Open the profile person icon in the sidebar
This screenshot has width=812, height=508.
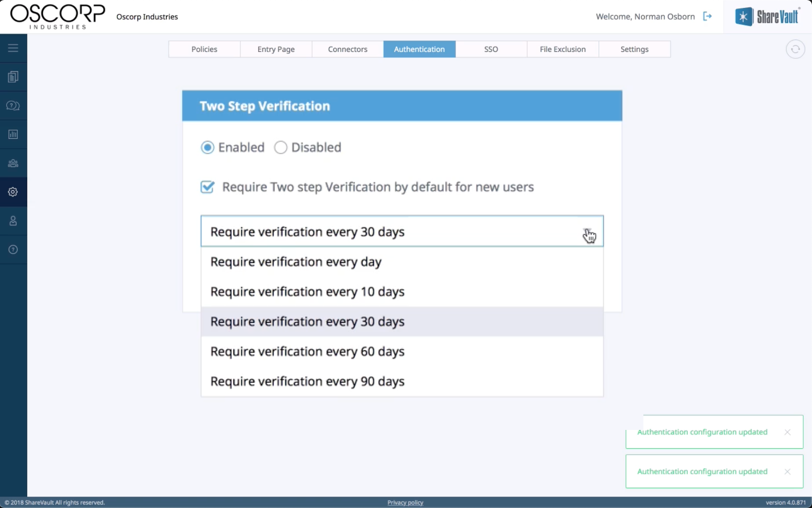13,220
